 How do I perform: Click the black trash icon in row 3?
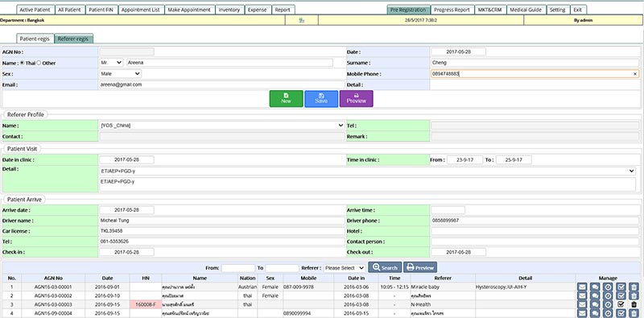point(634,304)
